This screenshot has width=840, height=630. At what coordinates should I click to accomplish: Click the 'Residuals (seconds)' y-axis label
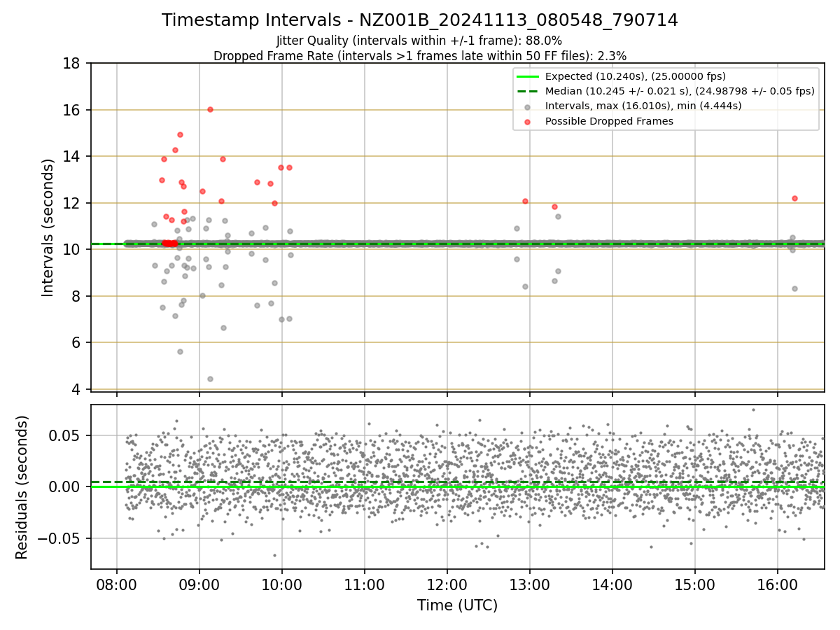click(22, 487)
